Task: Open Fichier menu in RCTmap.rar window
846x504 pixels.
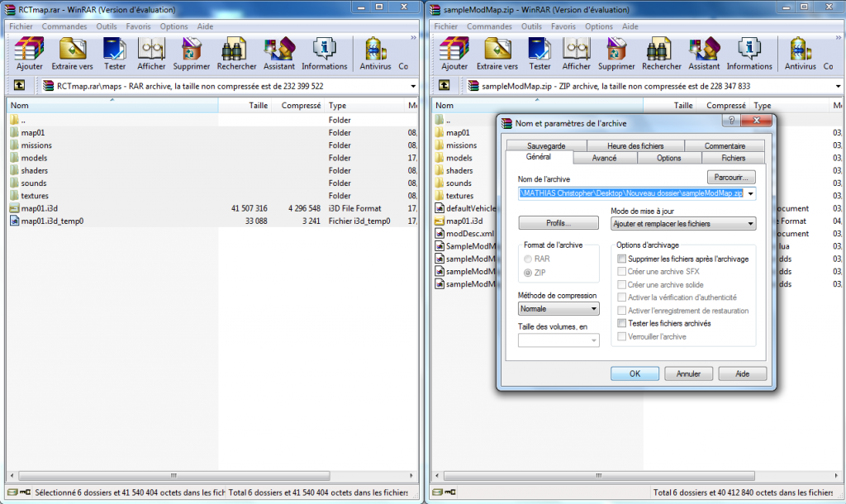Action: coord(21,26)
